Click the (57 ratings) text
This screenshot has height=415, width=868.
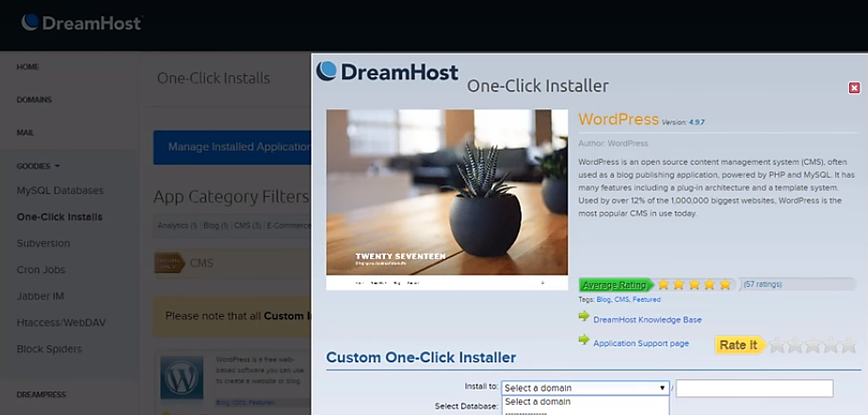[763, 284]
